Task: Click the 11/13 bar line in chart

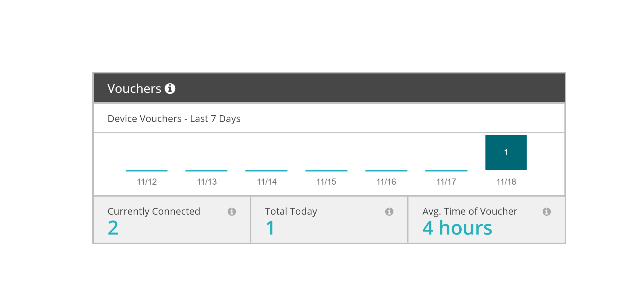Action: point(206,171)
